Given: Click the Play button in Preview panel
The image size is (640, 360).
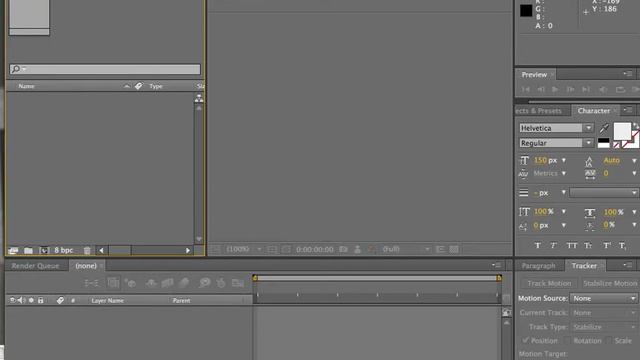Looking at the screenshot, I should [555, 89].
